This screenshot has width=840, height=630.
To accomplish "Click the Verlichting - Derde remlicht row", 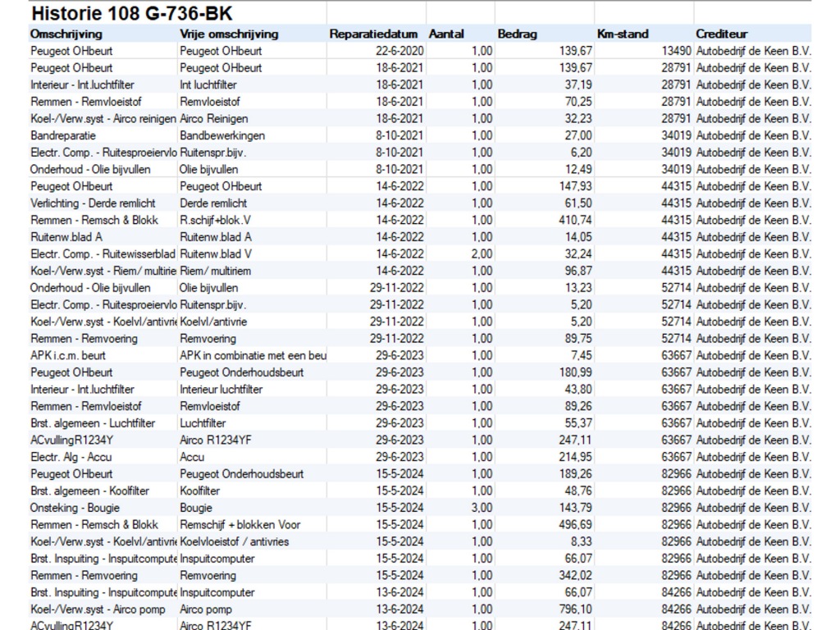I will point(93,203).
